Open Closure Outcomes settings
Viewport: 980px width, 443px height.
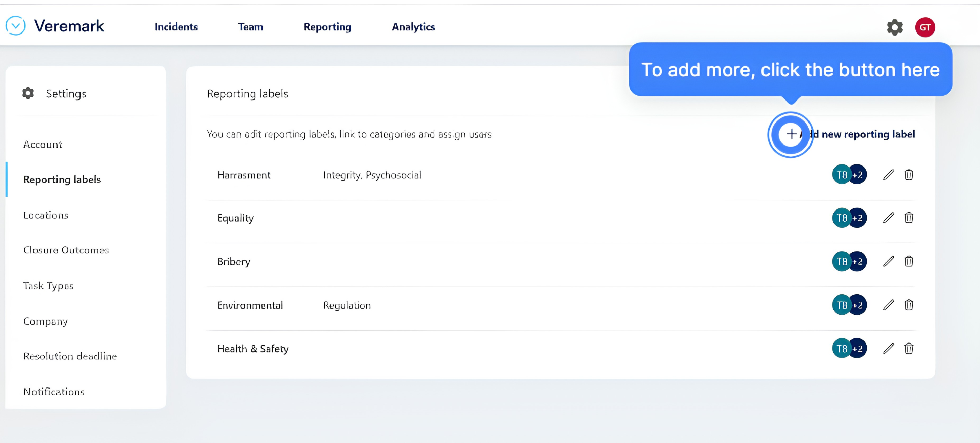(x=66, y=250)
